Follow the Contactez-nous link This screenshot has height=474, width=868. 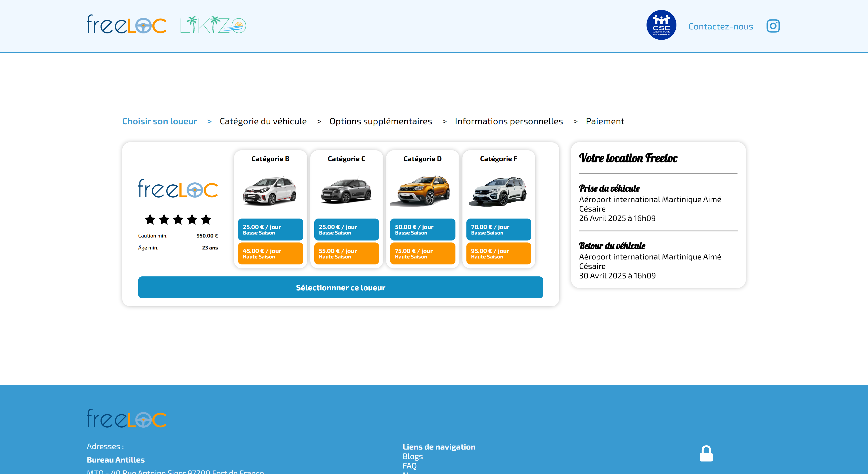720,26
